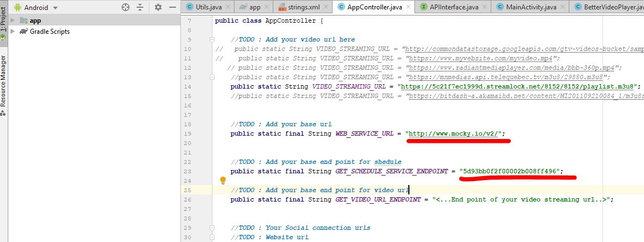Image resolution: width=644 pixels, height=242 pixels.
Task: Switch to AppController.java tab
Action: [375, 7]
